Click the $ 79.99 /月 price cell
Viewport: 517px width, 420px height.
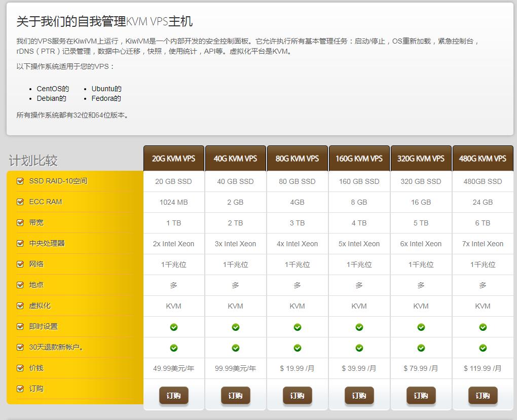(x=421, y=368)
